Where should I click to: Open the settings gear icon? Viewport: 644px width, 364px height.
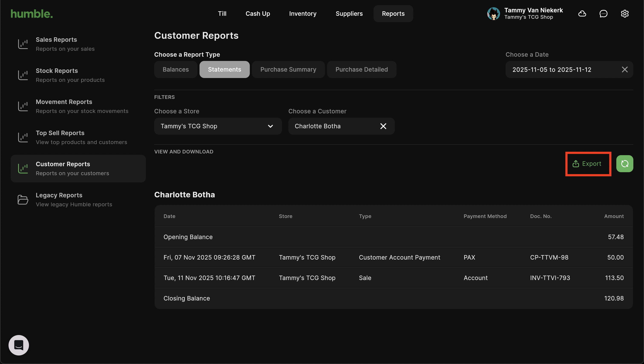(x=624, y=13)
